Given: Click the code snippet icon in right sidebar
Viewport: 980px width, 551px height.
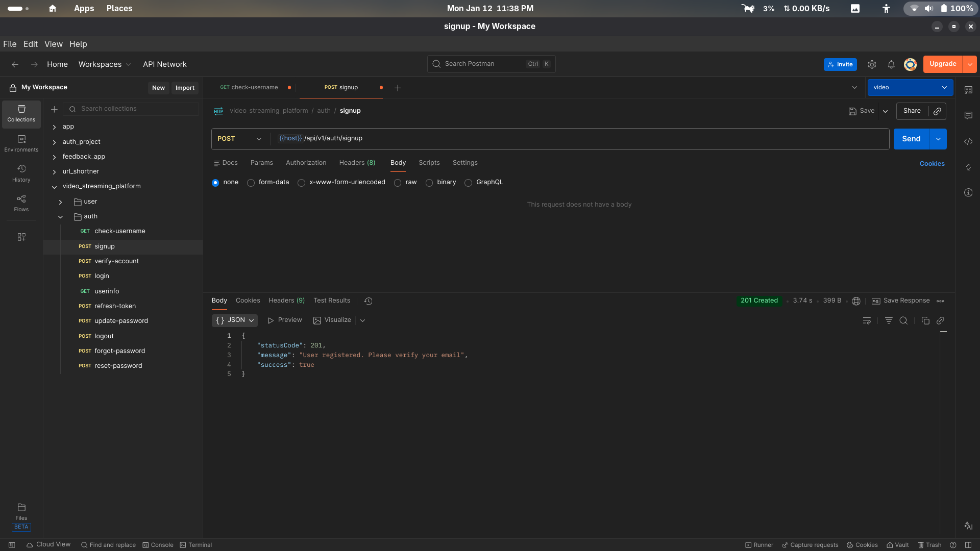Looking at the screenshot, I should pyautogui.click(x=968, y=142).
